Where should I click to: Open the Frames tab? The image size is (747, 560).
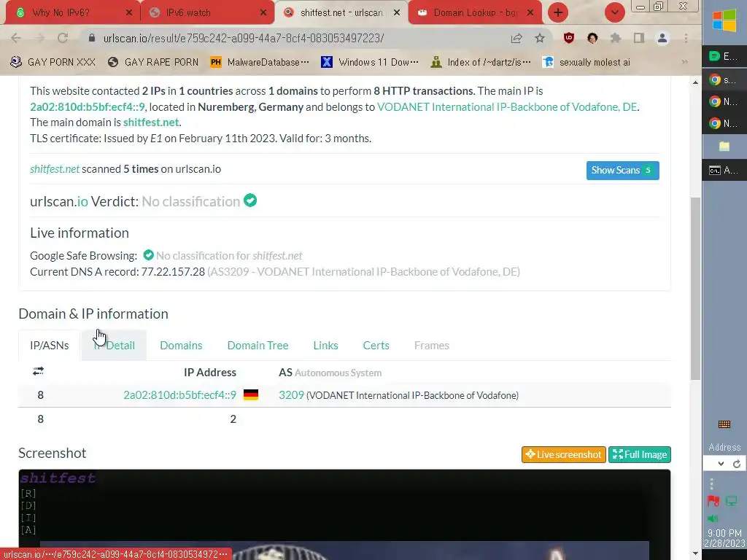(x=432, y=345)
